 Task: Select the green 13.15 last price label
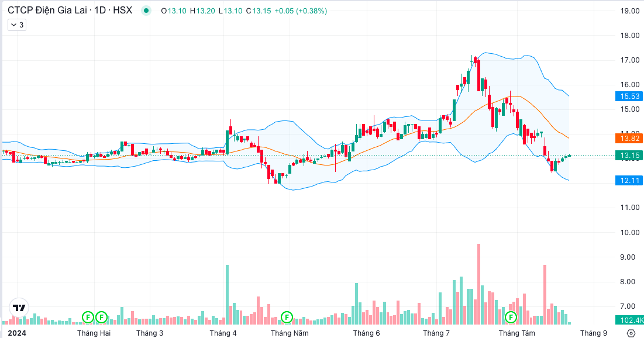point(629,155)
